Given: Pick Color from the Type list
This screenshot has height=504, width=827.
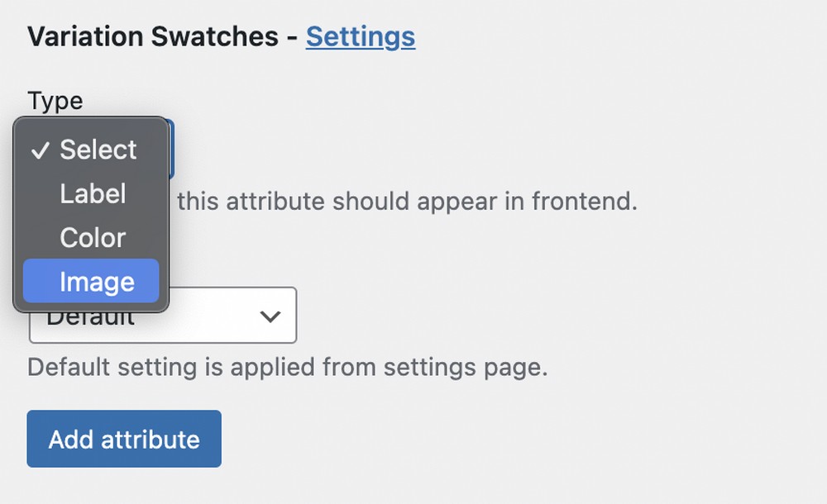Looking at the screenshot, I should tap(91, 237).
